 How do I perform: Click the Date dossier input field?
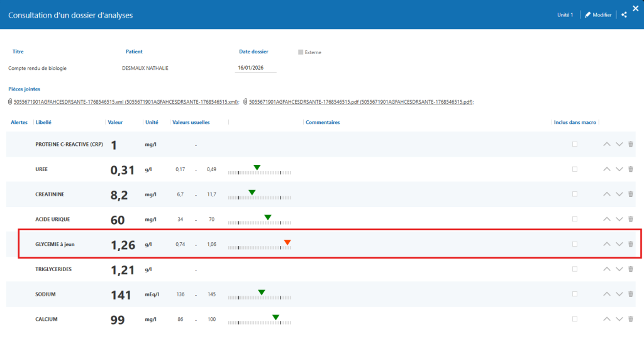(x=255, y=68)
